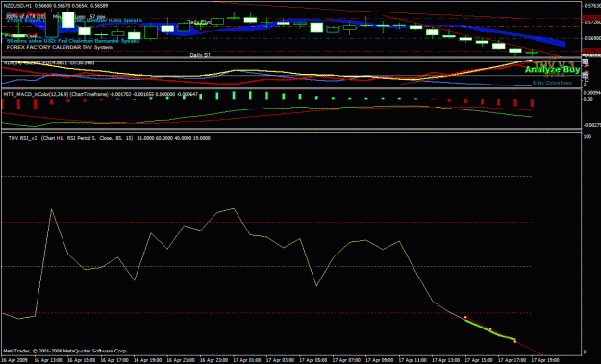Screen dimensions: 601x364
Task: Select the '17 Apr 13:00' time axis label
Action: point(446,360)
